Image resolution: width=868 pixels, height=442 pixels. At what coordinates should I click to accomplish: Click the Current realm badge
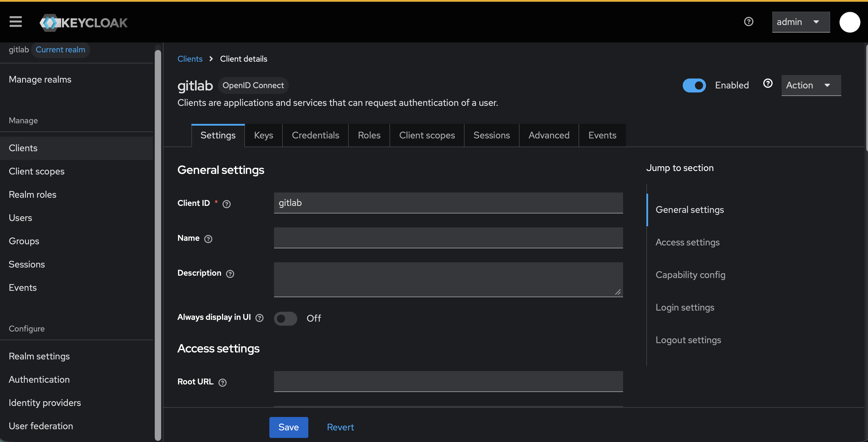[x=60, y=50]
